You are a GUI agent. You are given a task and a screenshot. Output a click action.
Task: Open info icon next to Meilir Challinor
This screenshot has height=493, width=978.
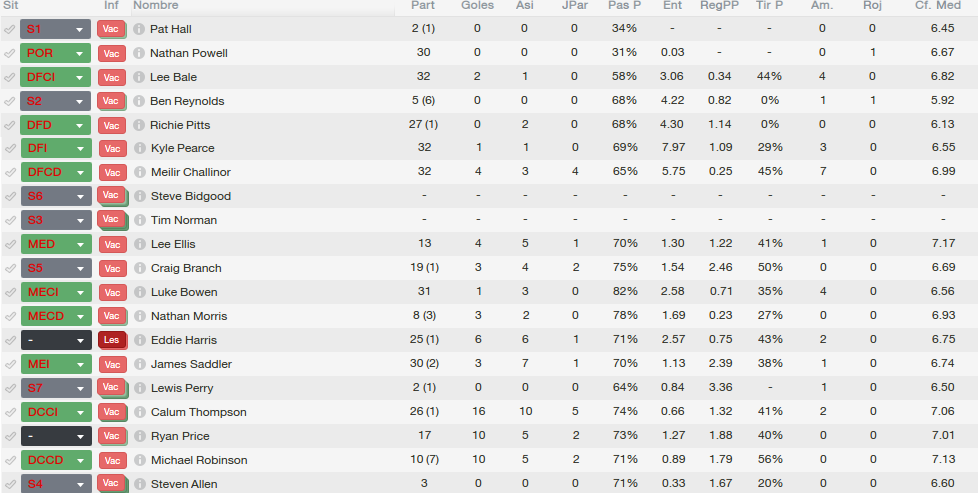(x=139, y=172)
